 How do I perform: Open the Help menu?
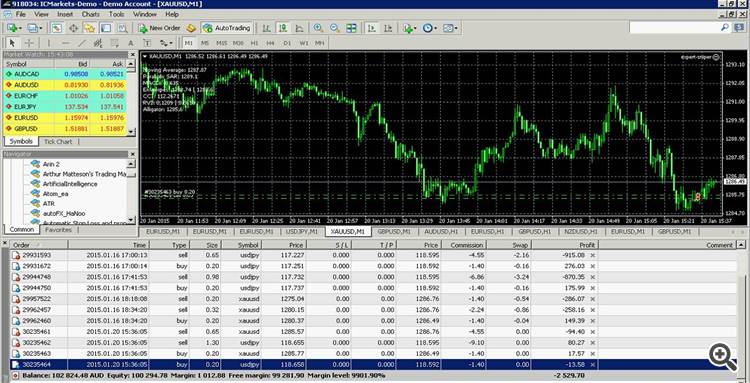pos(172,15)
